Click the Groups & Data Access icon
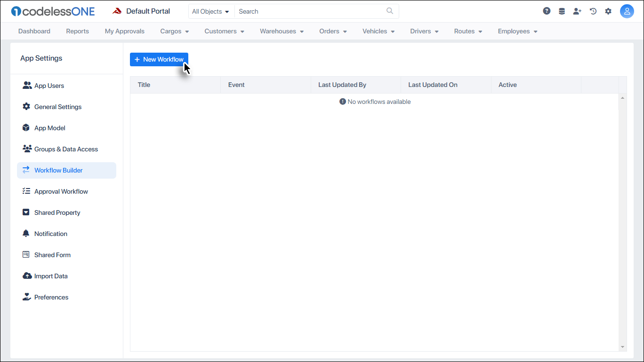This screenshot has height=362, width=644. click(27, 149)
